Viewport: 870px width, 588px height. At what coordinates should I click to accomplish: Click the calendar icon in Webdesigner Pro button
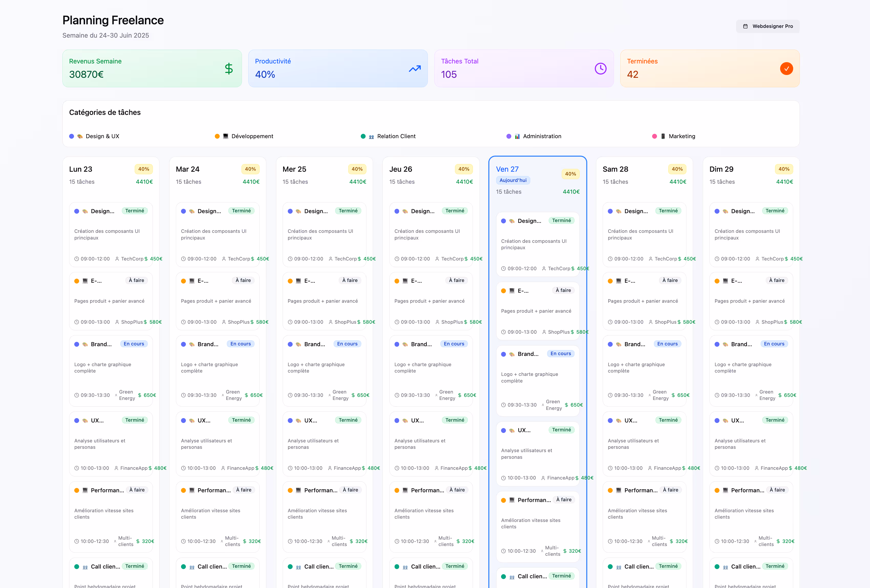745,26
